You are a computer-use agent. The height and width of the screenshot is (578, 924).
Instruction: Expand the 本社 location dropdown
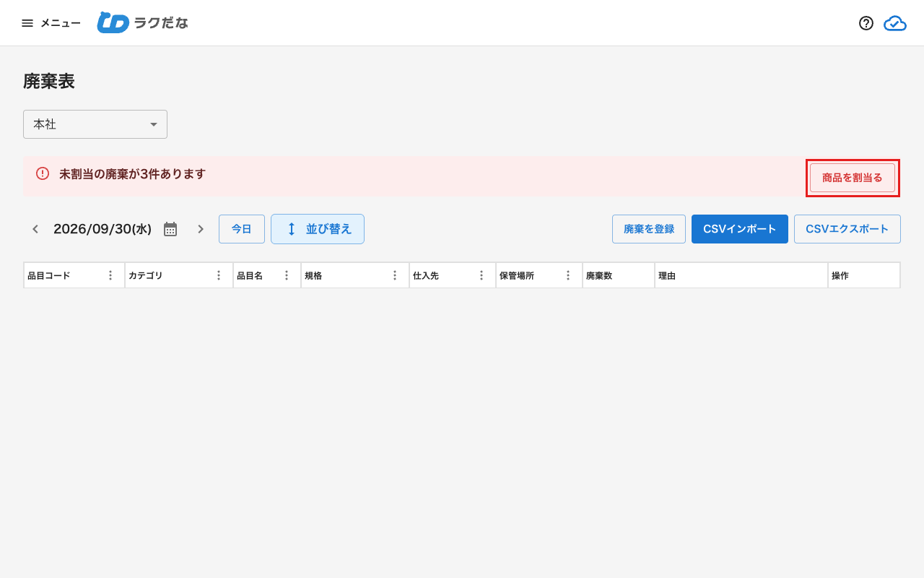(95, 124)
